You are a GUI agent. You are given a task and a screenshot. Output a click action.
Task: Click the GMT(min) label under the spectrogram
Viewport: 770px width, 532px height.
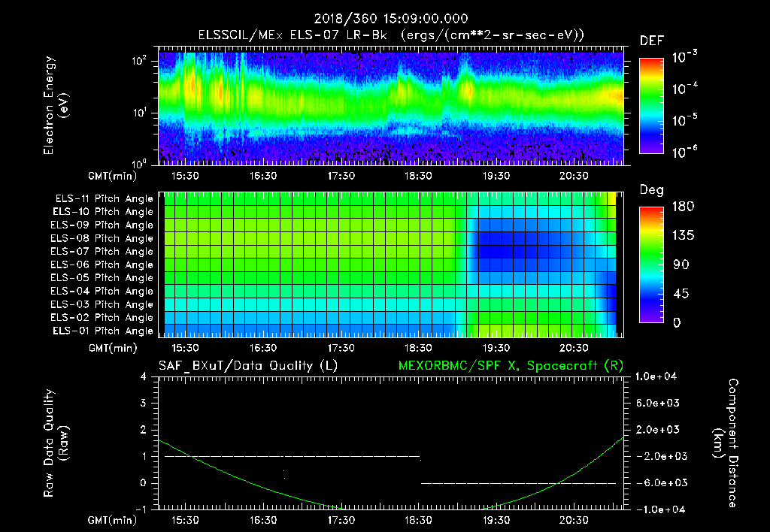coord(113,176)
